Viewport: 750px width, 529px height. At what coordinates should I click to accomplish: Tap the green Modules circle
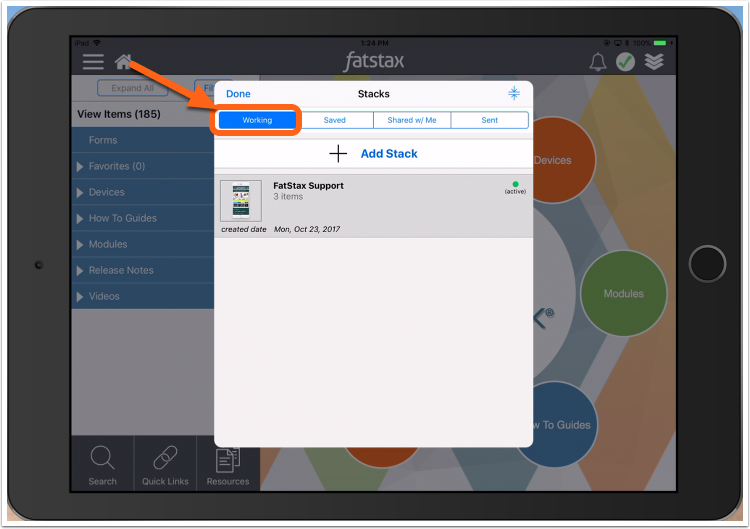coord(623,293)
